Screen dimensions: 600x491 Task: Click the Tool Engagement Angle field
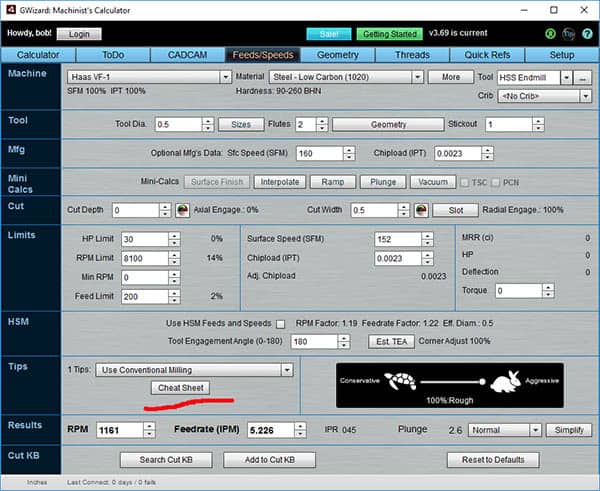[315, 342]
